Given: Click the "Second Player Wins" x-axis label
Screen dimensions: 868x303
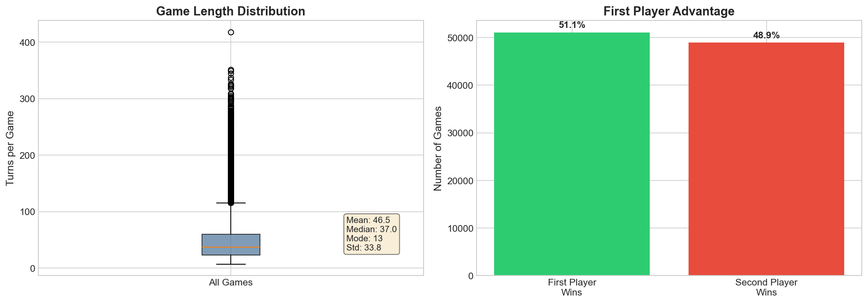Looking at the screenshot, I should 766,287.
